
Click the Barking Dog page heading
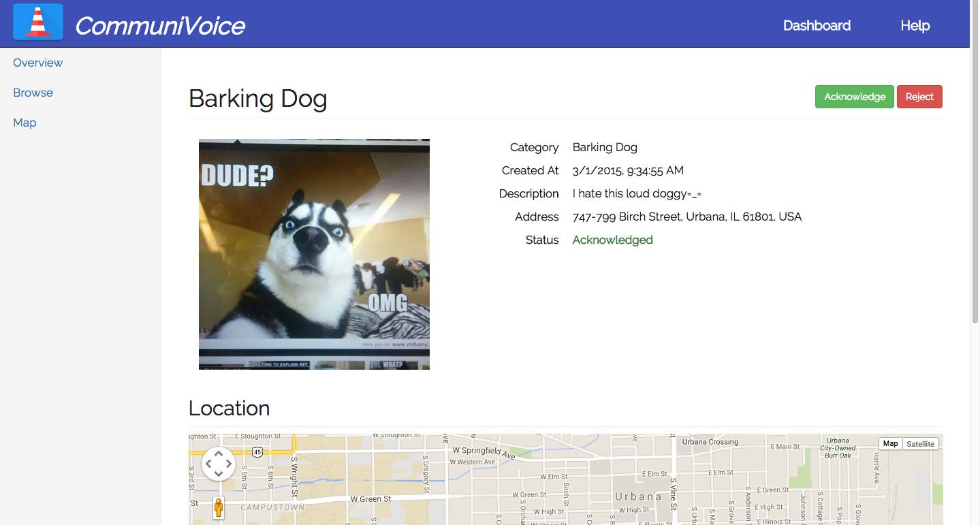[x=258, y=99]
